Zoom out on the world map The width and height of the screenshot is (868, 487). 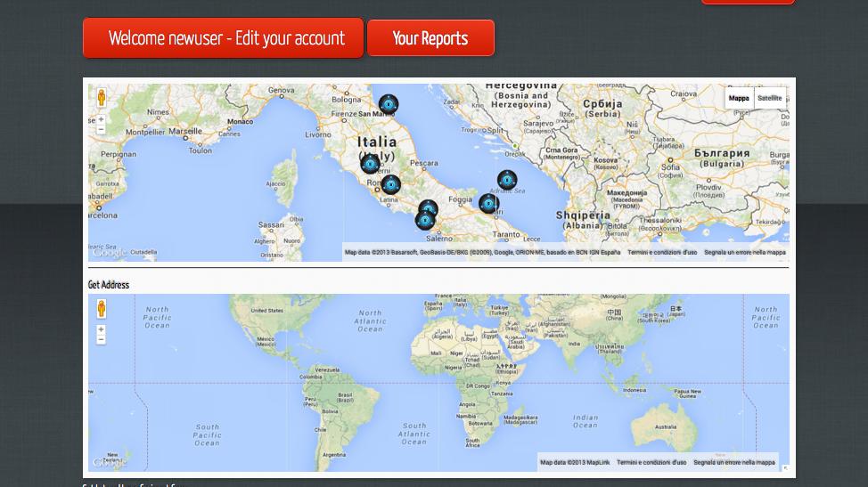[x=101, y=339]
